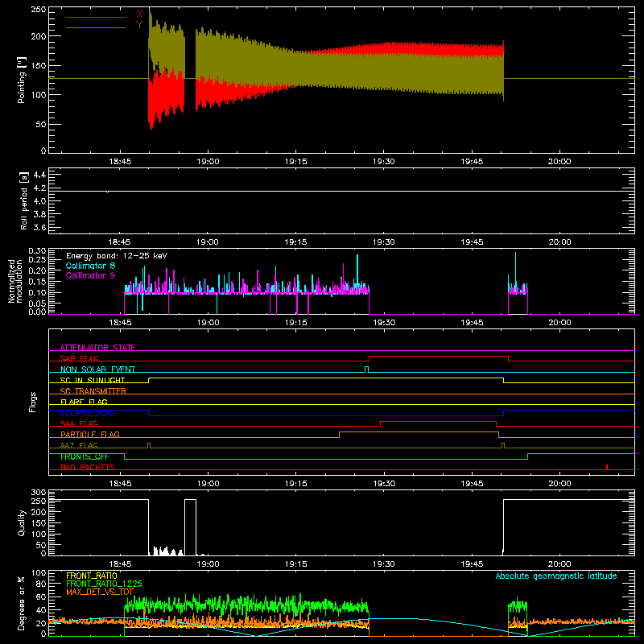644x644 pixels.
Task: Click the SC_TRANSMITTER flag label
Action: click(x=93, y=391)
